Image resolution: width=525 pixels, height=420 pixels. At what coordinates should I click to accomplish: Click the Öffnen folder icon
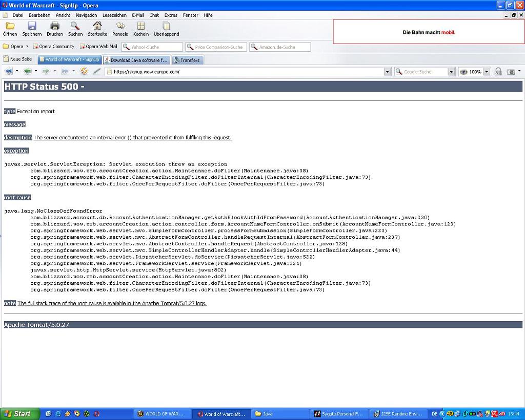[10, 26]
